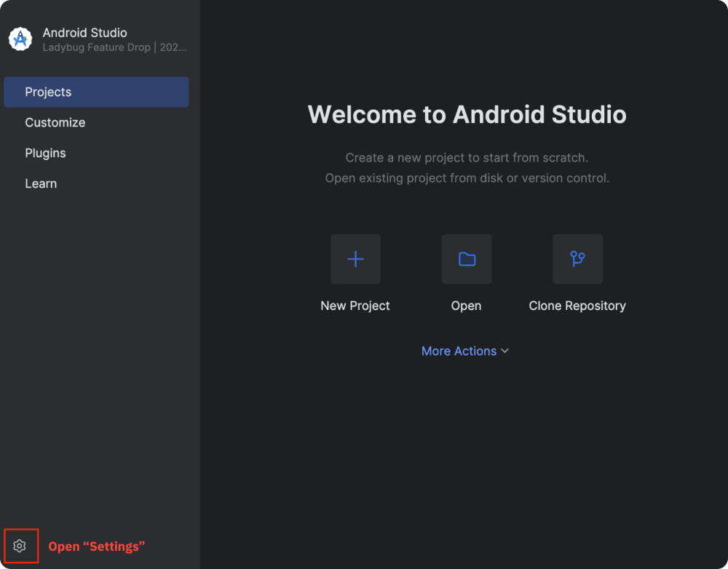The height and width of the screenshot is (569, 728).
Task: Open the Learn tab
Action: pyautogui.click(x=96, y=184)
